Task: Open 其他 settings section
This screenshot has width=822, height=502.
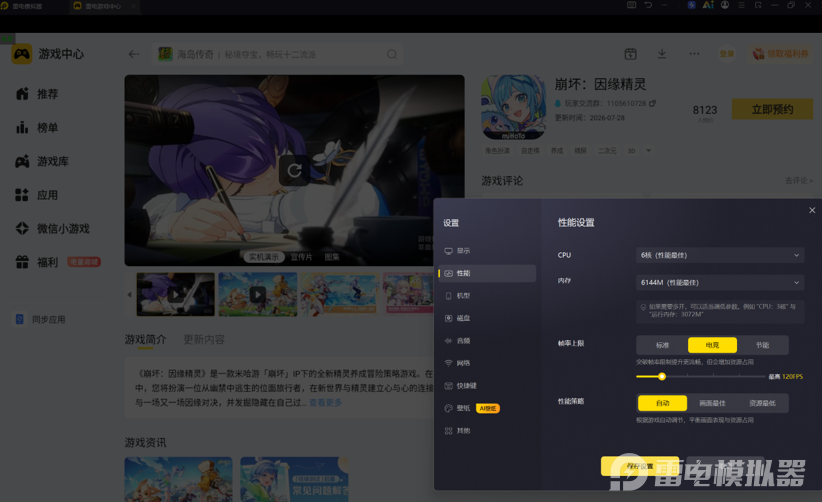Action: (487, 431)
